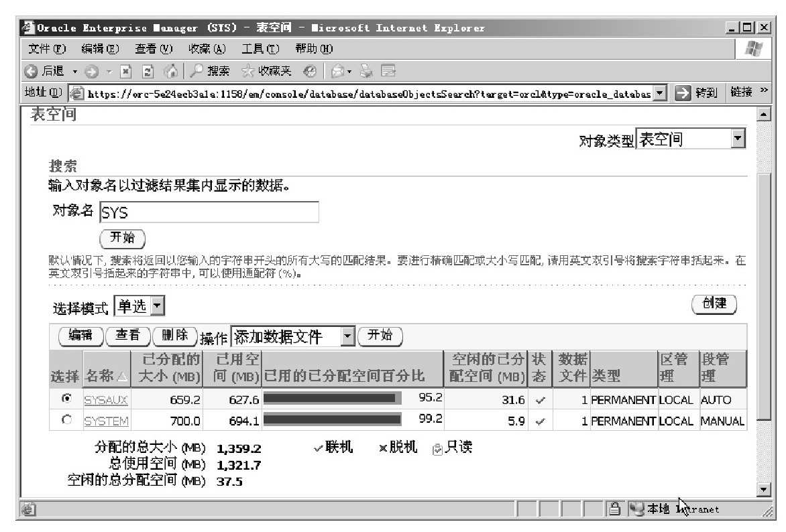Refresh the page icon
Screen dimensions: 786x532
click(x=148, y=72)
